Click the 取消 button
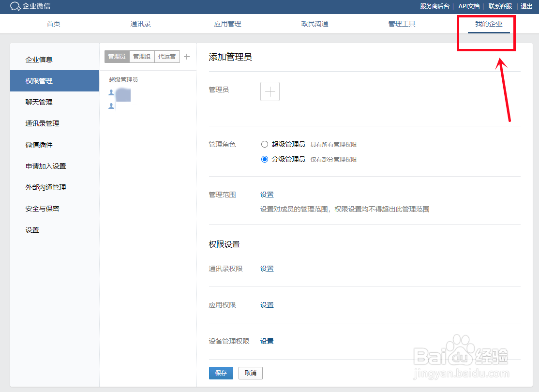 250,373
